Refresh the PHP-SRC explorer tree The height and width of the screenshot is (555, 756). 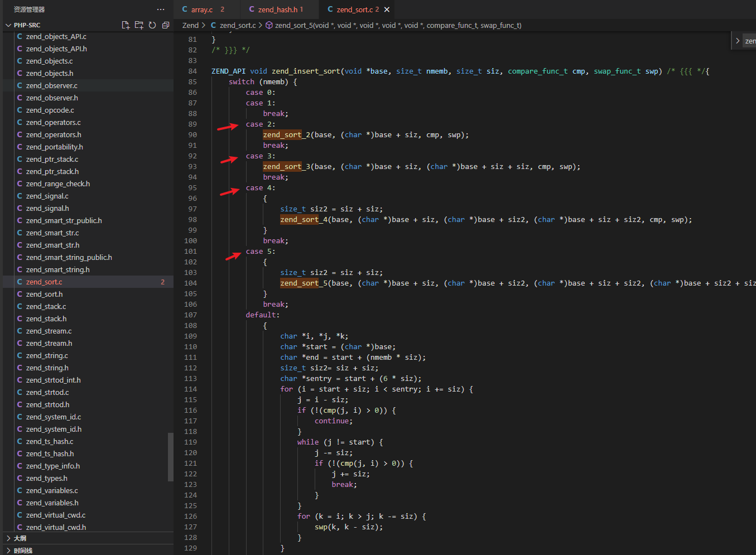click(152, 25)
